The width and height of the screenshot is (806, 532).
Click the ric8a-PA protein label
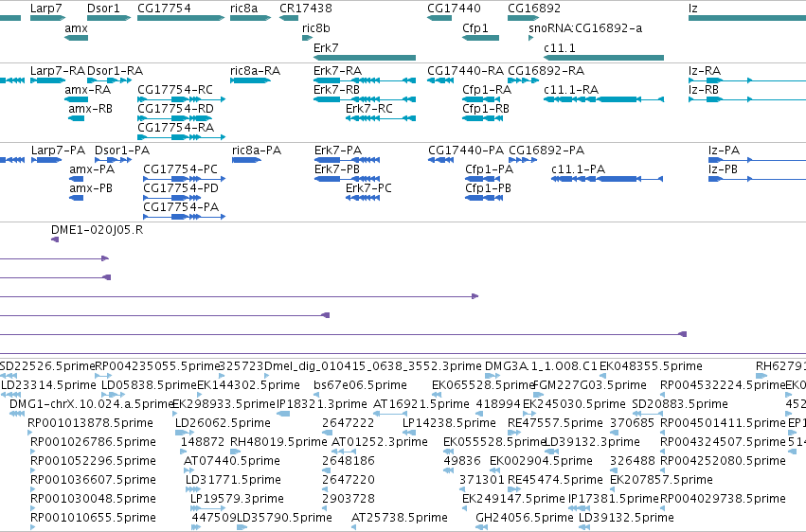(257, 150)
